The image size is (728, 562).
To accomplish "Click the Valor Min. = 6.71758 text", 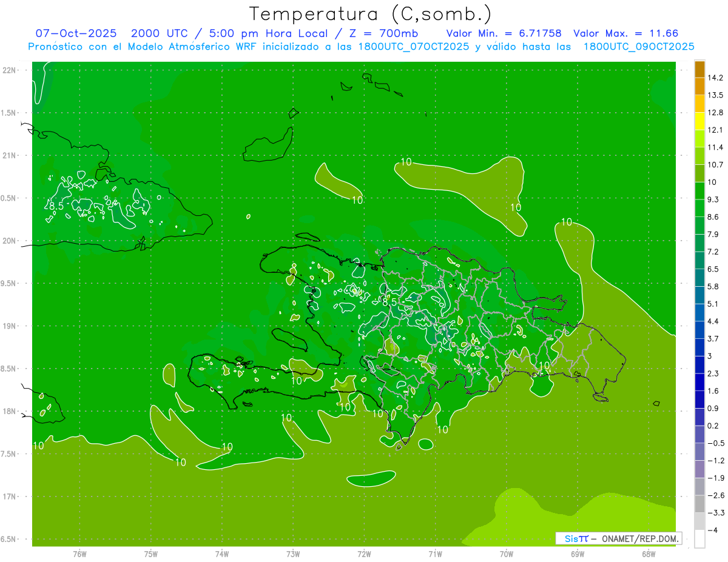I will pyautogui.click(x=504, y=33).
